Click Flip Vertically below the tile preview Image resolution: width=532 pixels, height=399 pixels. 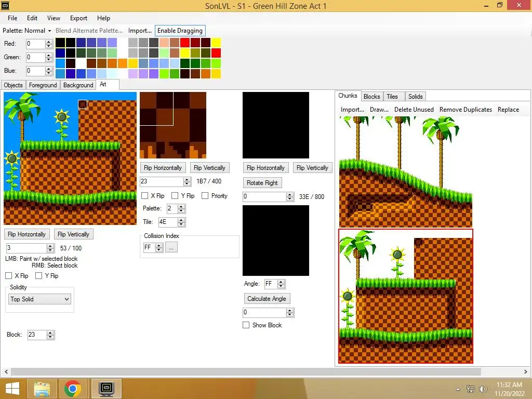[312, 168]
